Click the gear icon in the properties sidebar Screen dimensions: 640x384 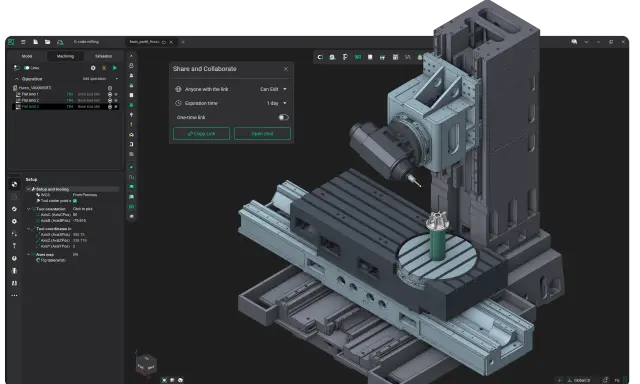(x=14, y=222)
